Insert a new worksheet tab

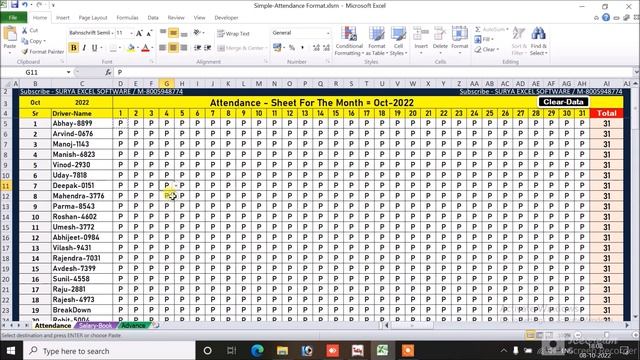pos(156,325)
